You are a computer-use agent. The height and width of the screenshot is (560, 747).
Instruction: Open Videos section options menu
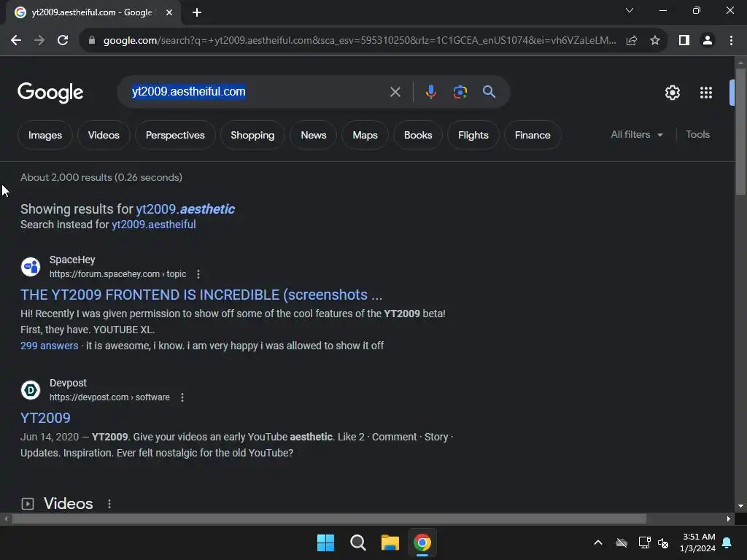[109, 504]
